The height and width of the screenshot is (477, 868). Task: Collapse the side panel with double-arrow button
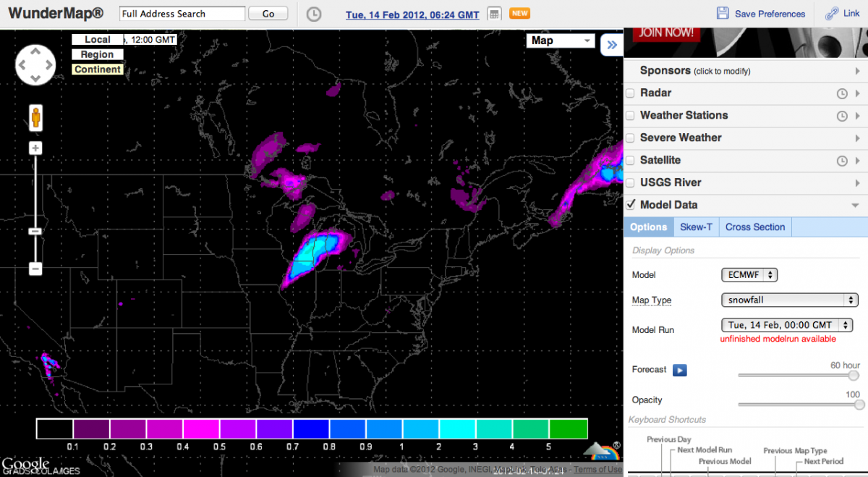pos(611,45)
